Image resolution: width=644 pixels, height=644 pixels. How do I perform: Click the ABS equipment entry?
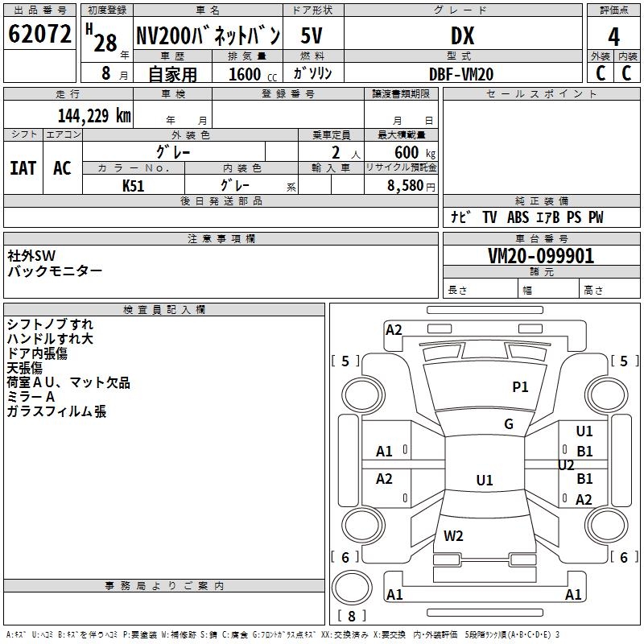pos(518,217)
